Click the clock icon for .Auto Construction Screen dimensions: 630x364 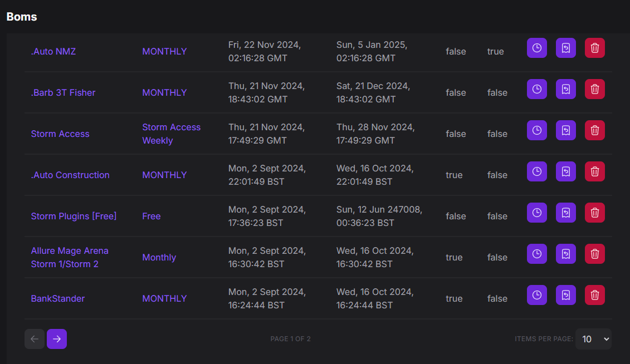click(x=537, y=172)
